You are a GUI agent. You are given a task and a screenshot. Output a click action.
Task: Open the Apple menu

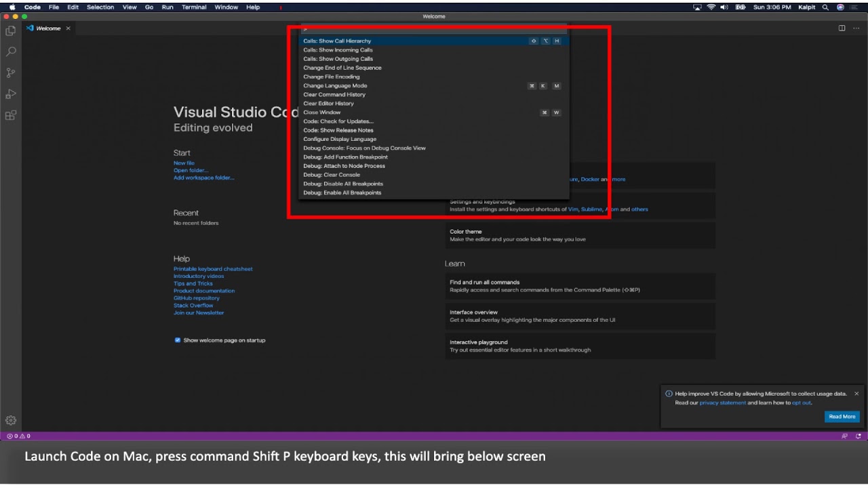[x=12, y=7]
